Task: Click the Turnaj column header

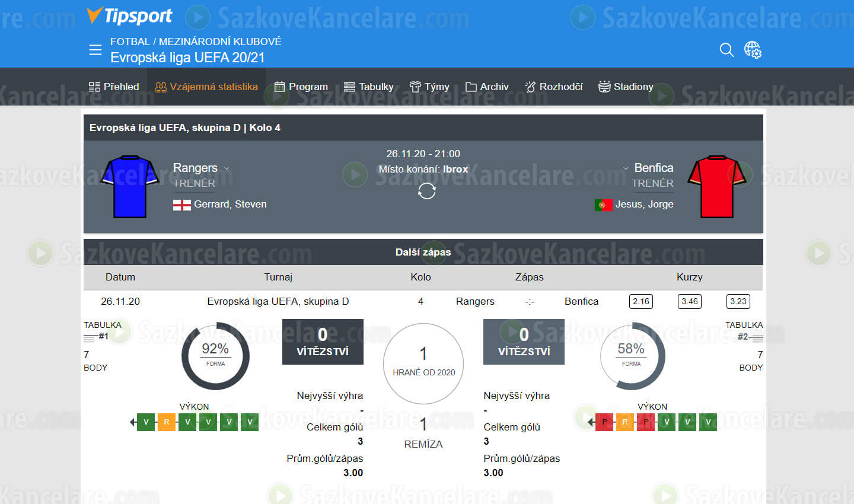Action: click(x=278, y=277)
